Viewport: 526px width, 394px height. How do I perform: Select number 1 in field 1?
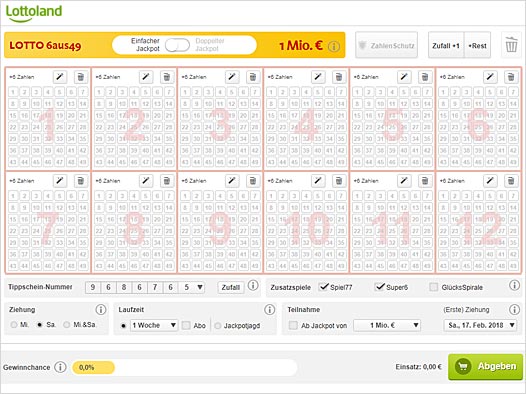pyautogui.click(x=13, y=92)
